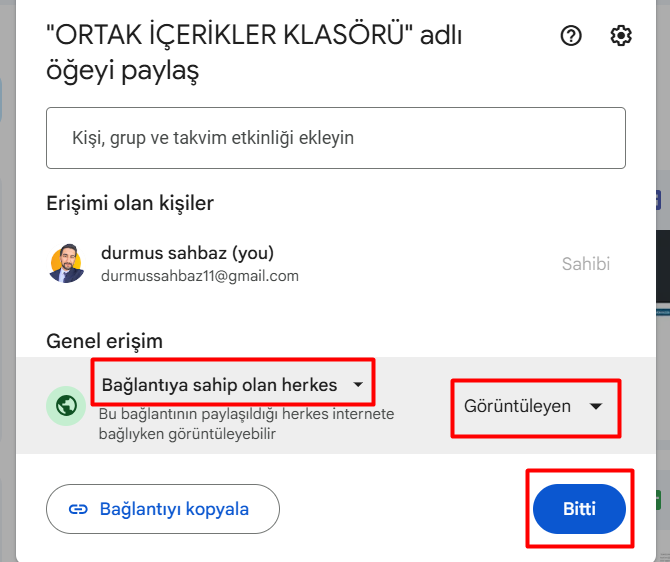This screenshot has width=670, height=562.
Task: Focus the "Kişi, grup ve takvim etkinliği ekleyin" field
Action: coord(336,138)
